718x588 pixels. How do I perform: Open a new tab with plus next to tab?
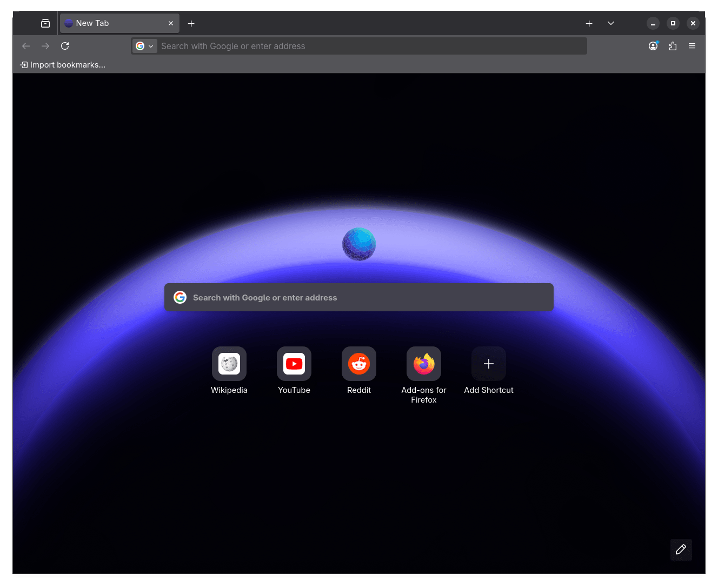pos(191,23)
